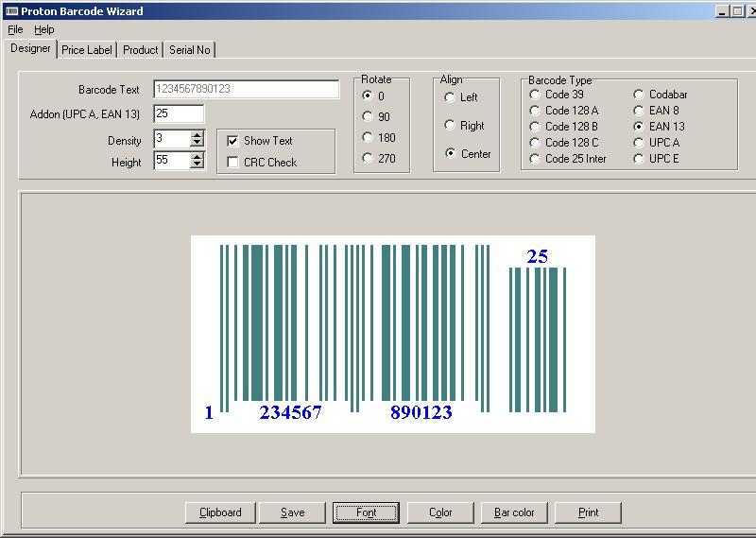The width and height of the screenshot is (756, 538).
Task: Increase Density with the up arrow
Action: (197, 134)
